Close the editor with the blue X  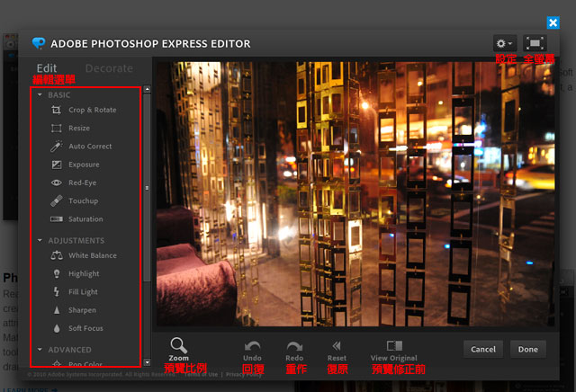[x=553, y=22]
